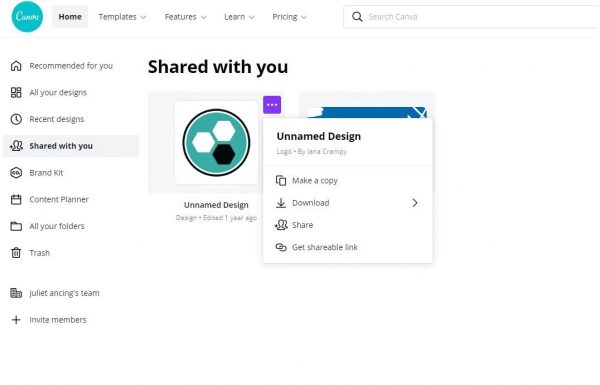Click the purple three-dots more button
Viewport: 600px width, 385px height.
272,105
